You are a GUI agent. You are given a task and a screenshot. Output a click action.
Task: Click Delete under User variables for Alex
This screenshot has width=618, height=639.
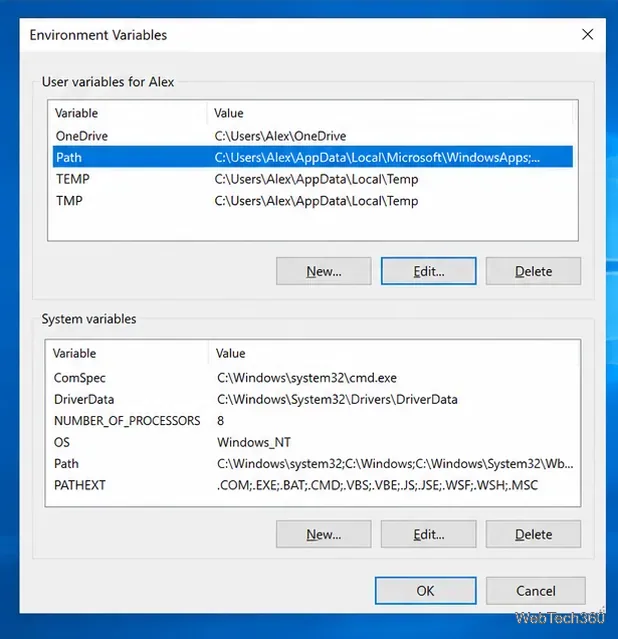coord(533,271)
